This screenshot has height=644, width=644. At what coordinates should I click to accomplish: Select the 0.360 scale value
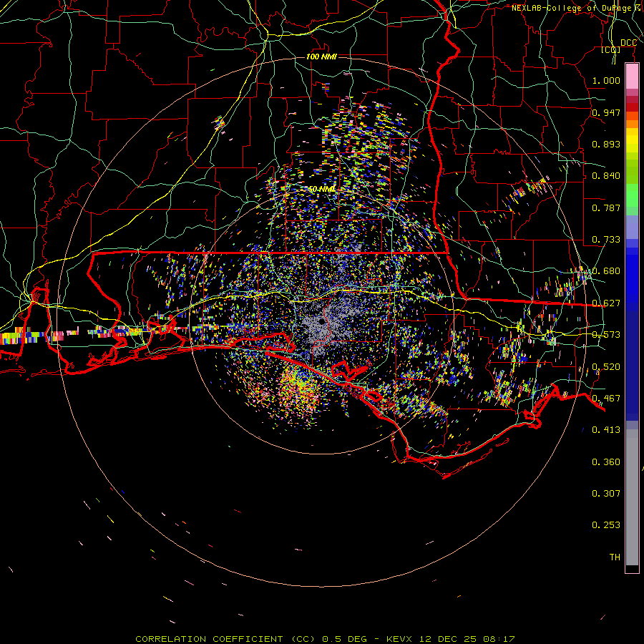coord(606,462)
